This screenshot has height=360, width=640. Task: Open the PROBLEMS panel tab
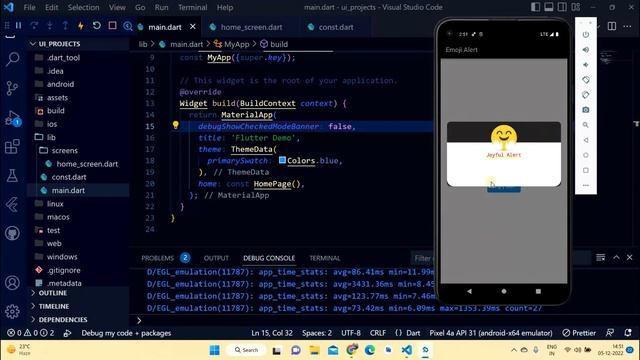[158, 258]
